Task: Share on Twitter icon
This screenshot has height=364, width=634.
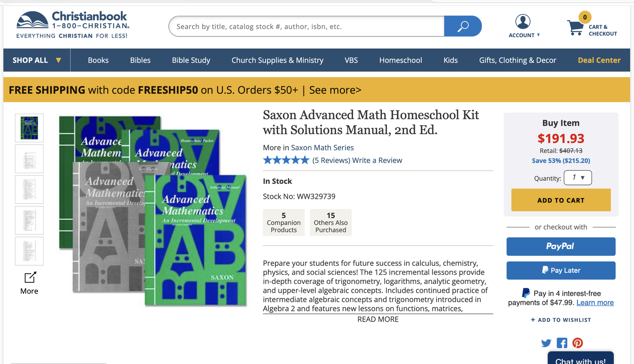Action: 546,343
